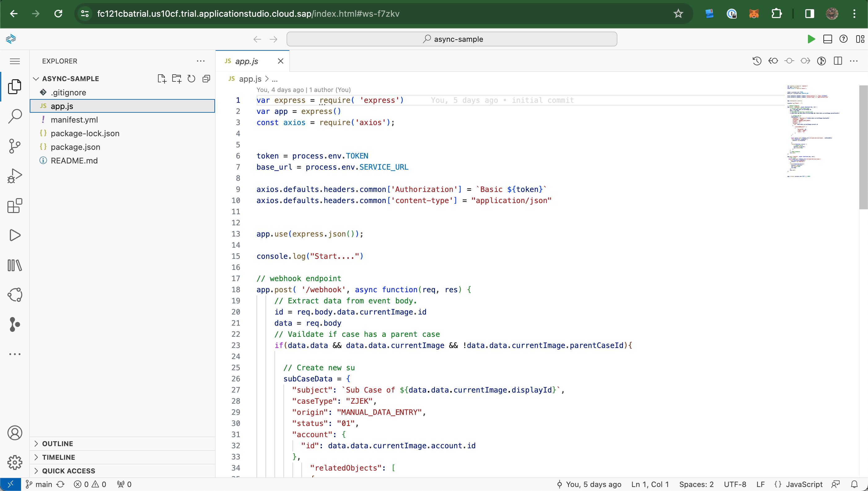Open Explorer views and more actions menu
Screen dimensions: 868x491
point(200,61)
